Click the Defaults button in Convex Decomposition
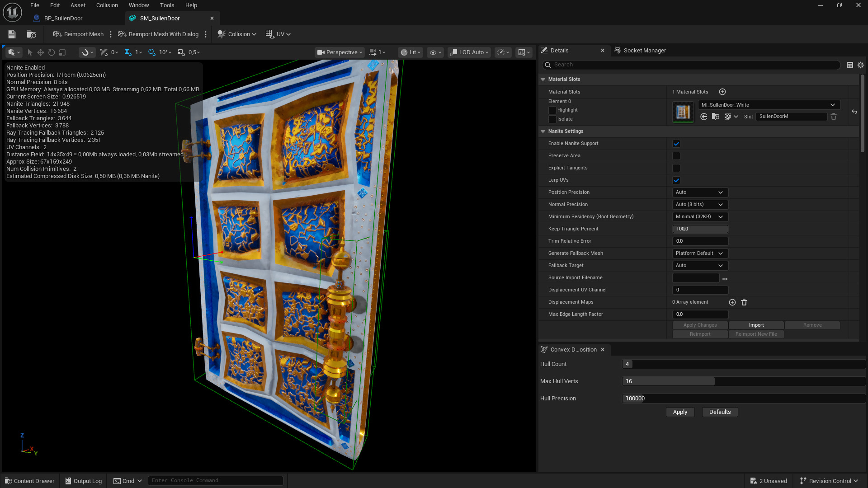The width and height of the screenshot is (868, 488). pyautogui.click(x=720, y=412)
